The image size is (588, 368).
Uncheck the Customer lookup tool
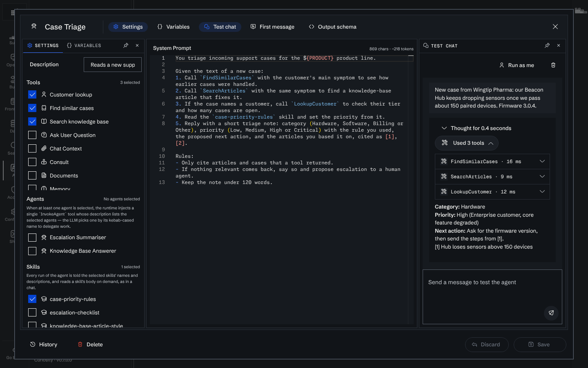(32, 94)
